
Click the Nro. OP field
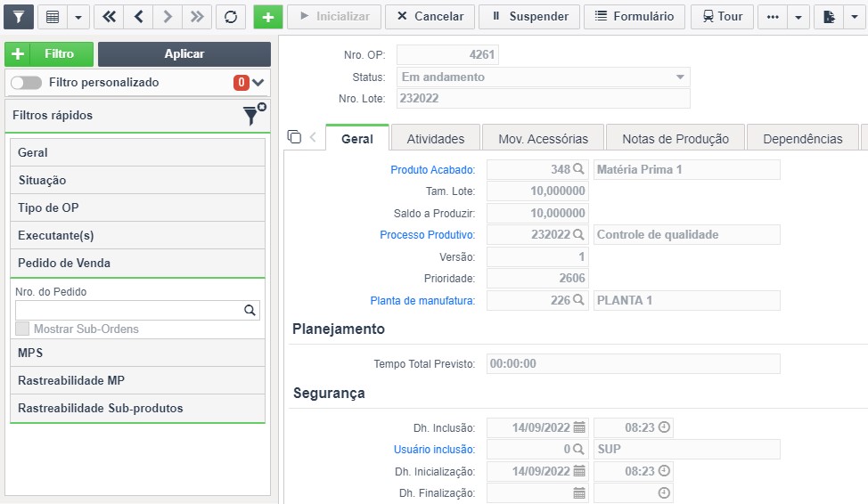coord(447,55)
